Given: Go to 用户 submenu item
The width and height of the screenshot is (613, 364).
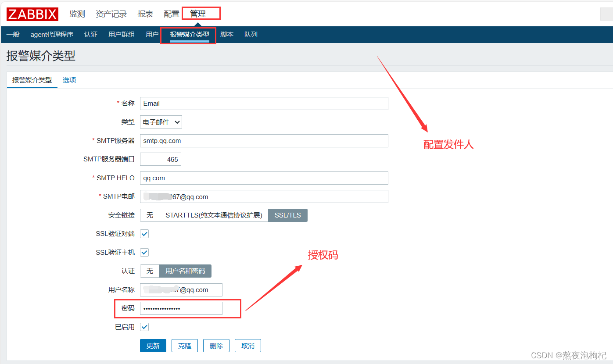Looking at the screenshot, I should click(152, 35).
